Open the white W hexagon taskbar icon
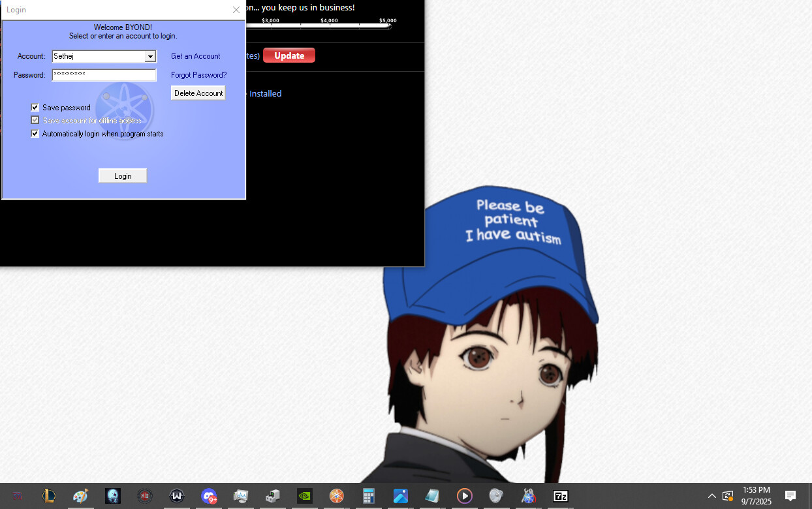The image size is (812, 509). [177, 496]
